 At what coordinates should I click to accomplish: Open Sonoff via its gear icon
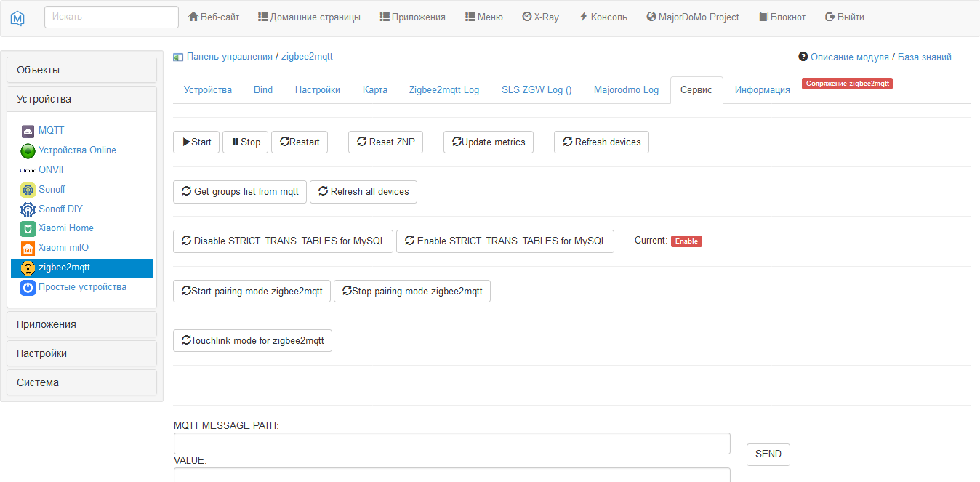click(27, 189)
